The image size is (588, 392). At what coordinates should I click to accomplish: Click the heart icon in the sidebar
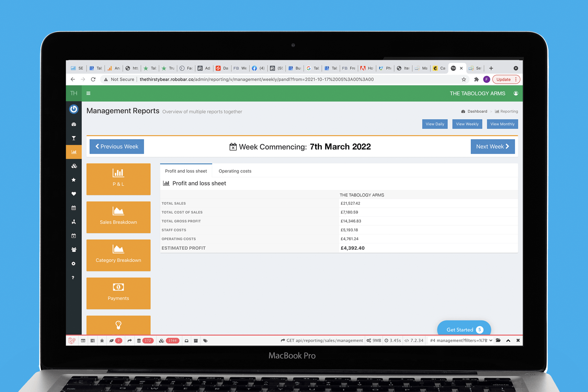[74, 194]
